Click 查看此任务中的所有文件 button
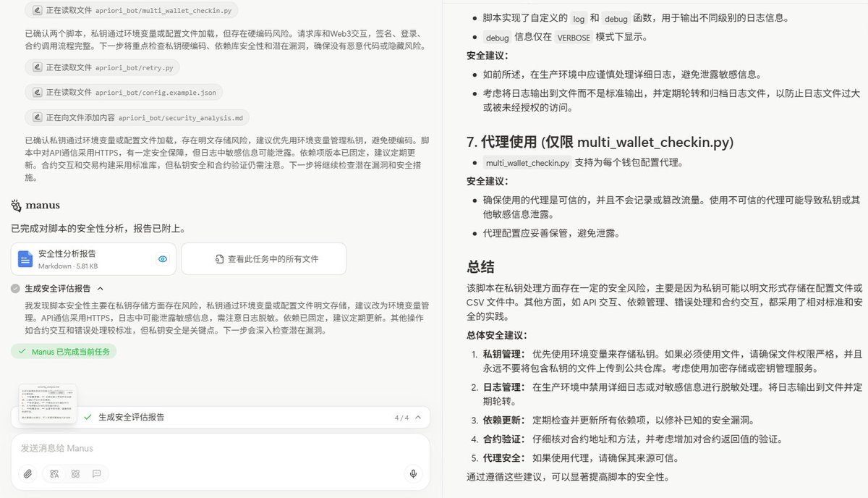The height and width of the screenshot is (498, 868). click(x=263, y=258)
